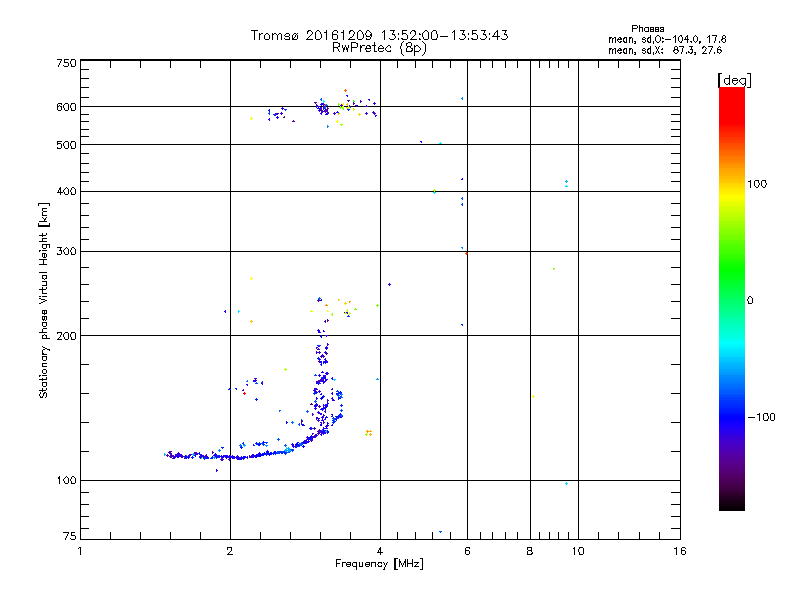
Task: Click the y-axis tick label '200'
Action: tap(66, 336)
